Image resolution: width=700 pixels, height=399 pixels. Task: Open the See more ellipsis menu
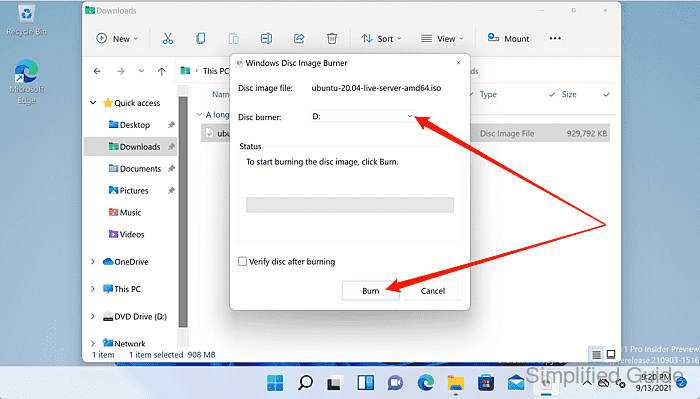pos(555,38)
